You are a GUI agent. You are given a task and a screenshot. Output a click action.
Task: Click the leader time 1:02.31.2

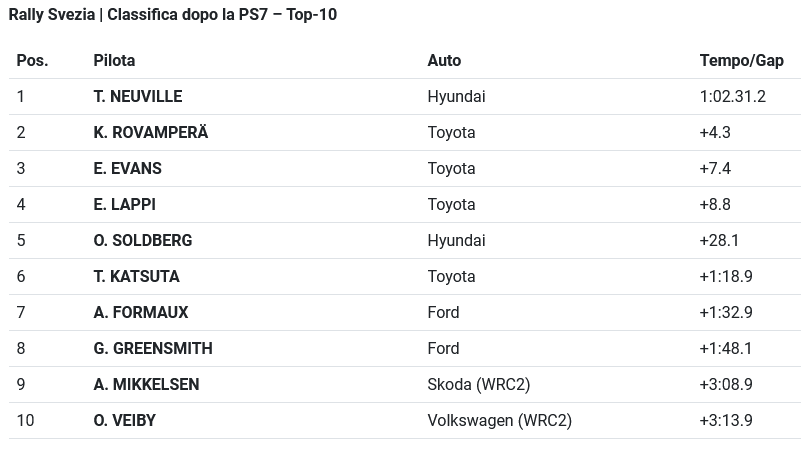(x=732, y=97)
